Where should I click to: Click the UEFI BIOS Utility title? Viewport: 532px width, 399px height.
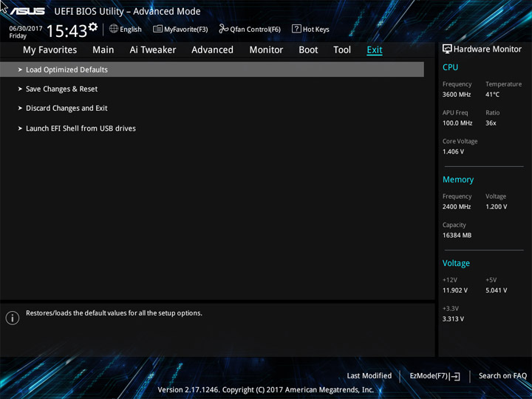tap(127, 12)
